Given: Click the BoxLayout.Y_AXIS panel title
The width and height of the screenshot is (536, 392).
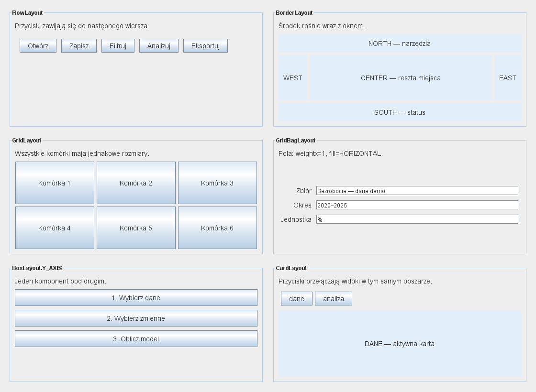Looking at the screenshot, I should (x=37, y=268).
